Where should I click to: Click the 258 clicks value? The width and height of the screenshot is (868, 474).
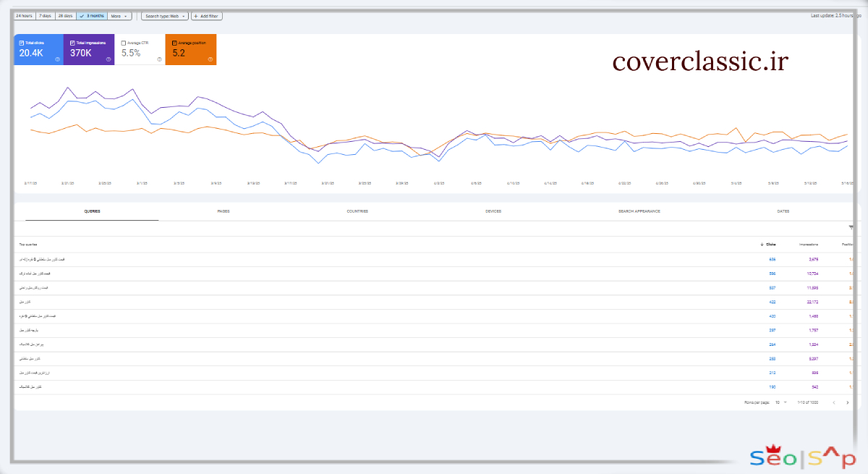[773, 358]
